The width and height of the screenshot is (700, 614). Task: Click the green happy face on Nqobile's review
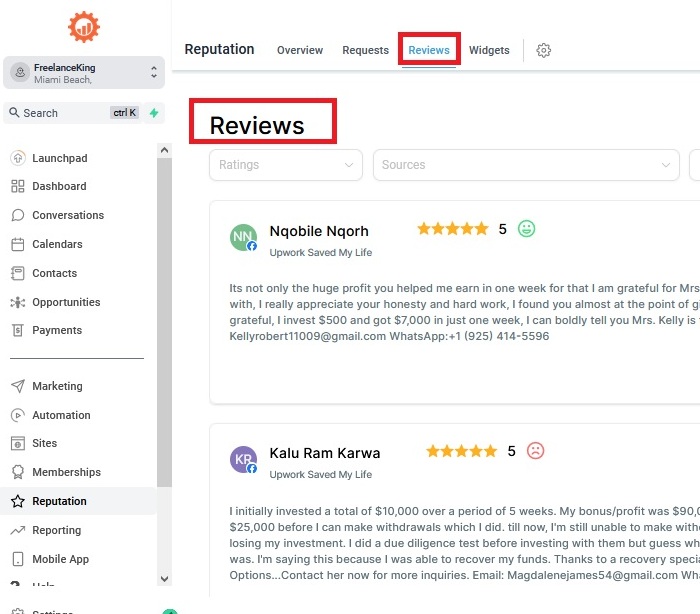(x=526, y=229)
